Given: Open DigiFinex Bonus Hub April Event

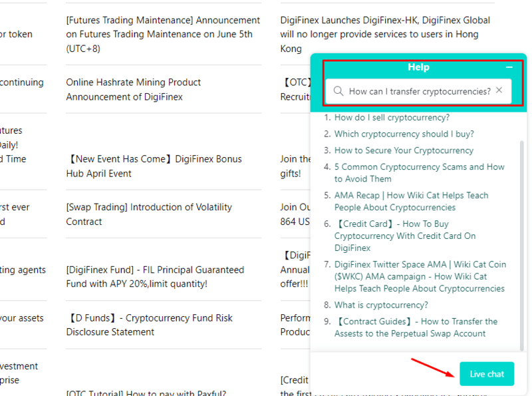Looking at the screenshot, I should coord(154,166).
